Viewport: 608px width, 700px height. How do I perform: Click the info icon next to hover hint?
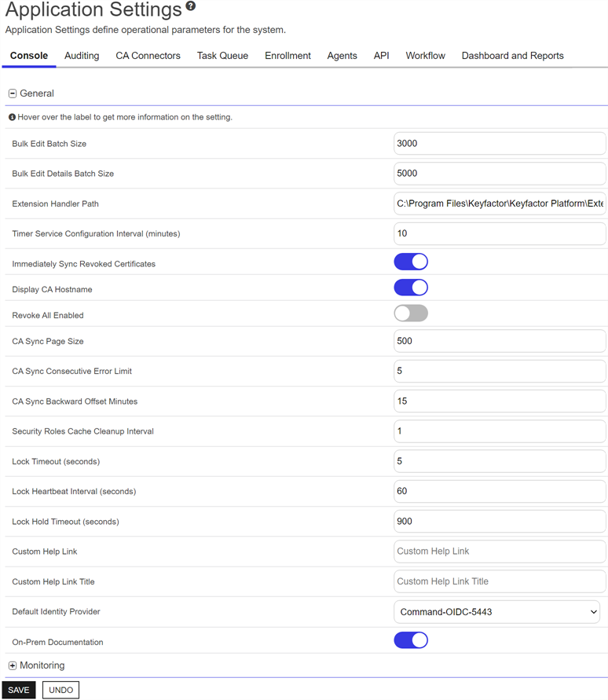pyautogui.click(x=13, y=117)
